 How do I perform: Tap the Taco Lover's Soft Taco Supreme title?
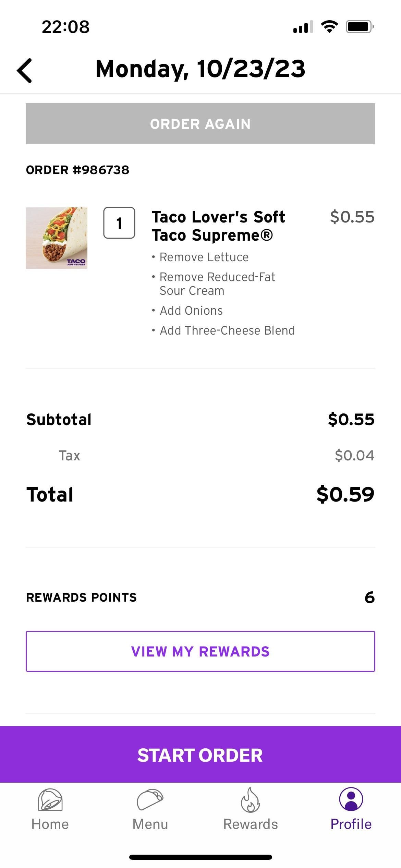point(218,226)
